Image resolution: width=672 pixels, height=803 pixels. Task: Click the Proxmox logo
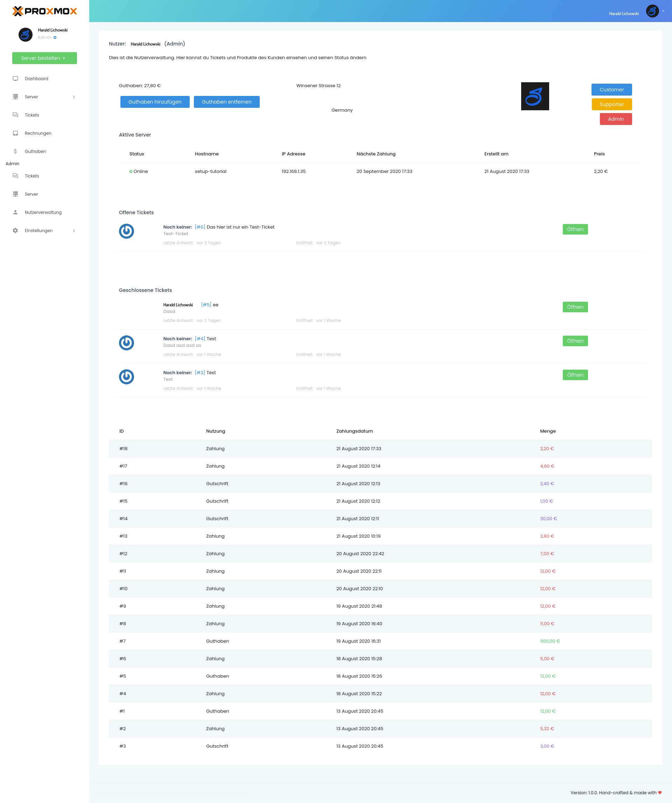point(44,11)
